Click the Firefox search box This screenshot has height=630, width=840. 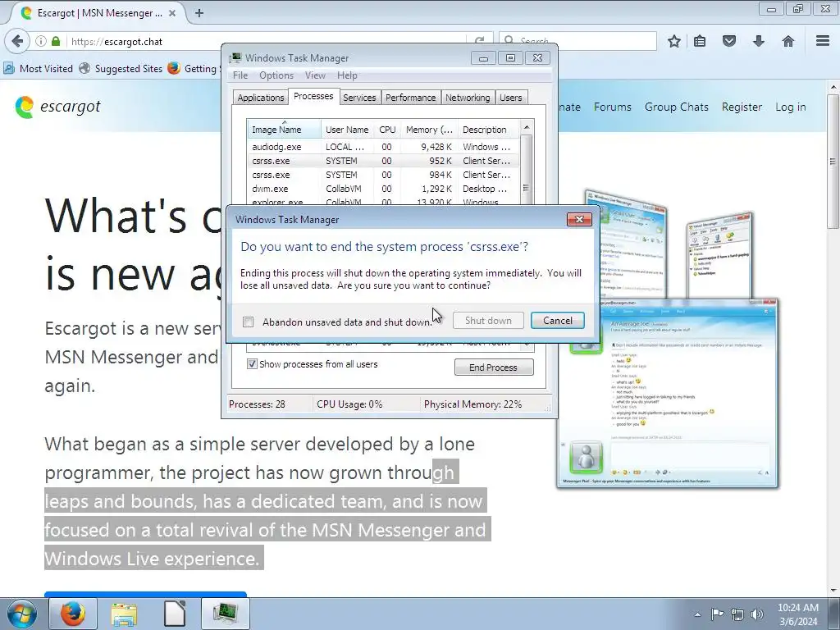pyautogui.click(x=578, y=41)
